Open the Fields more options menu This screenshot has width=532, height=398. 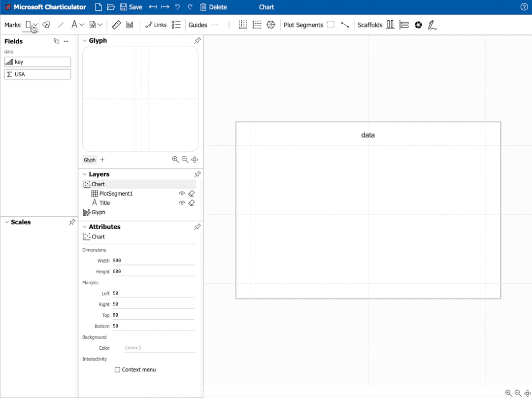[66, 41]
